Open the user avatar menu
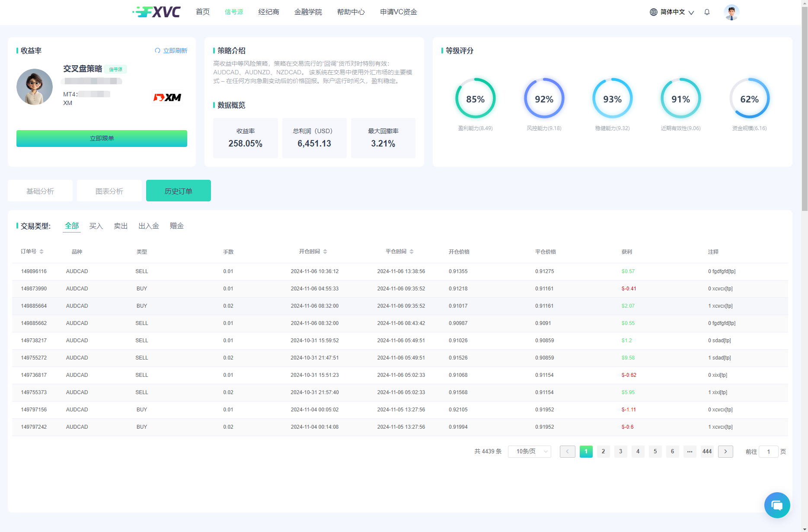 [x=731, y=12]
